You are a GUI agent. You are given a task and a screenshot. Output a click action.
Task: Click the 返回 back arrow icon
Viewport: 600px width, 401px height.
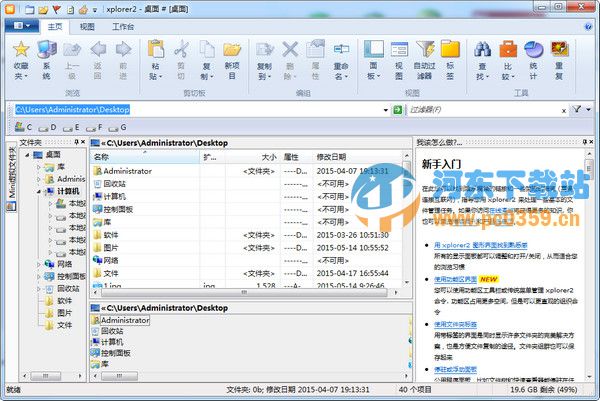pyautogui.click(x=98, y=49)
